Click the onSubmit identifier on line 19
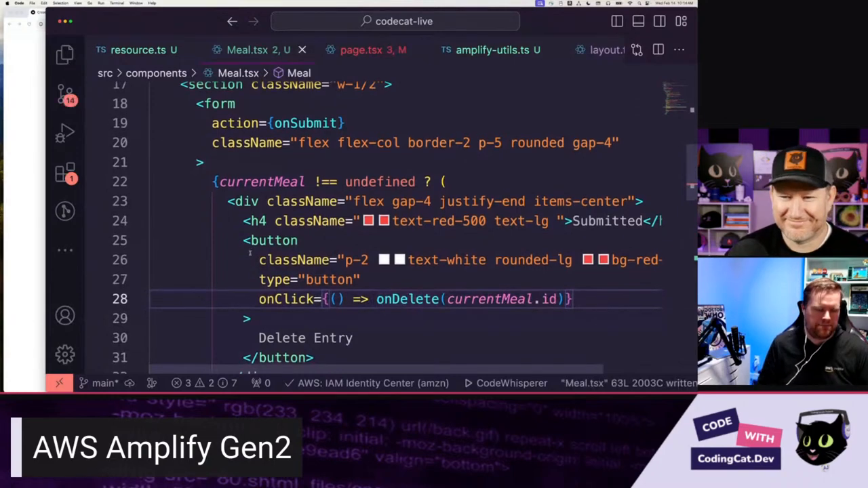 tap(305, 123)
